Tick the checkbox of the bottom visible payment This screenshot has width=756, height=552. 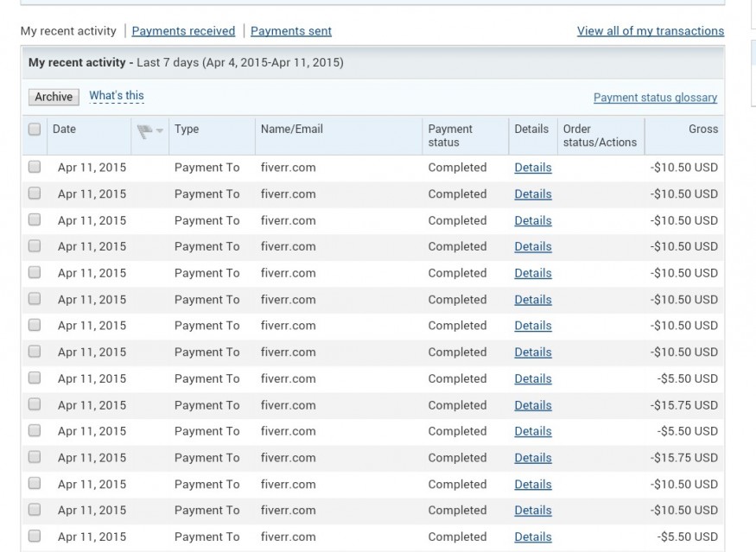coord(35,536)
